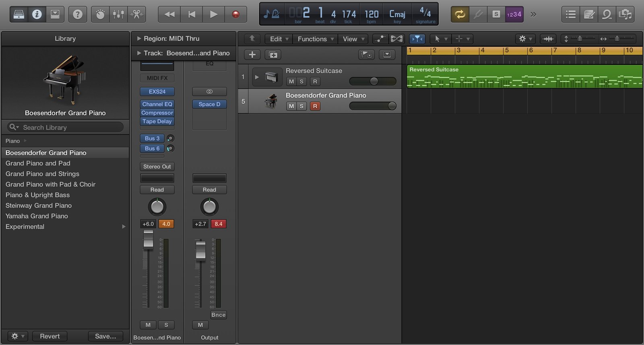
Task: Open the View menu in tracks area
Action: pos(353,39)
